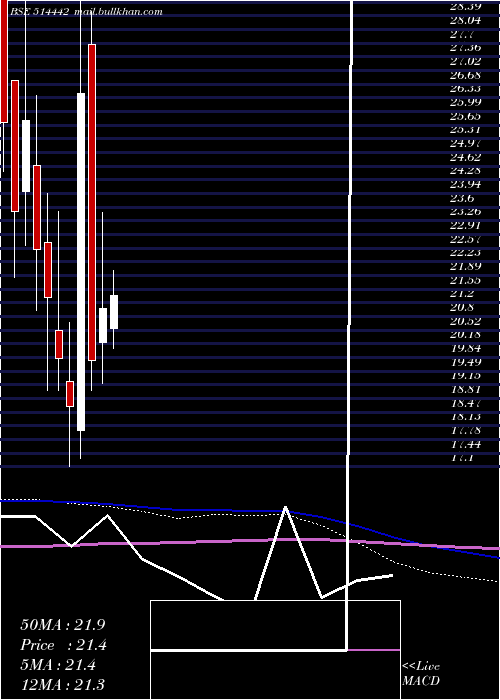Select the 19.84 axis label
Viewport: 500px width, 700px height.
465,349
